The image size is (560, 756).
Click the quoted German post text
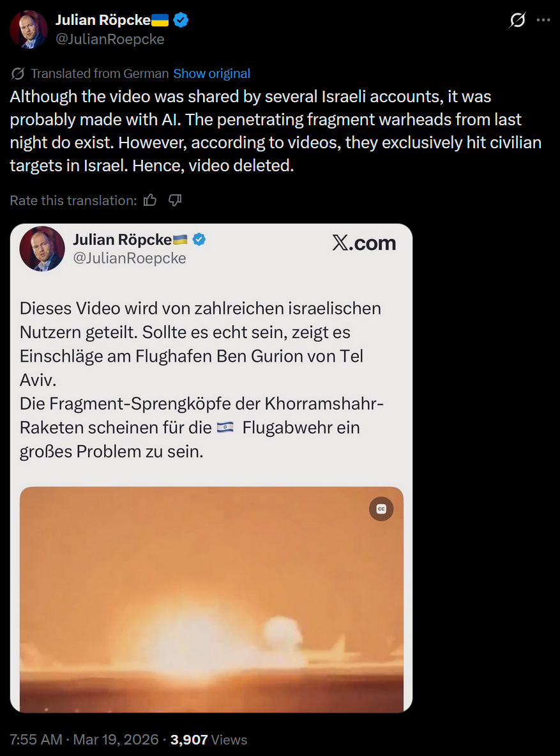coord(201,380)
